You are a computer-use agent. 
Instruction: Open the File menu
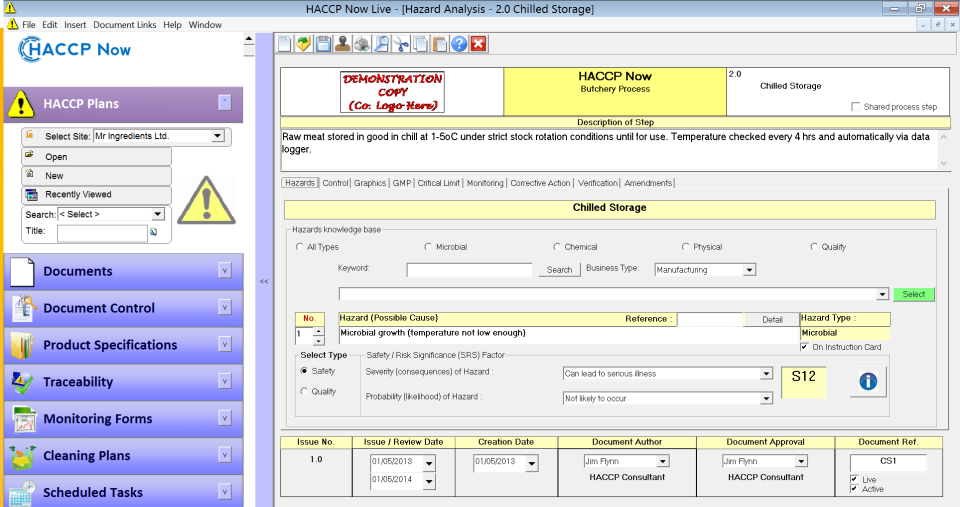click(29, 24)
